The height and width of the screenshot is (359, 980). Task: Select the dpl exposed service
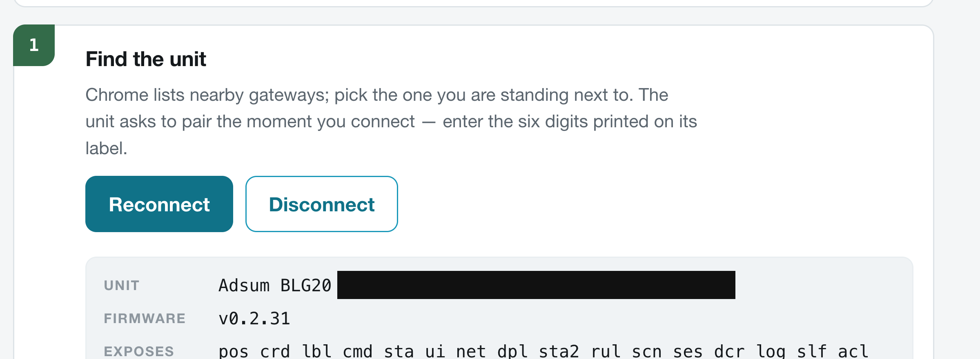point(512,351)
